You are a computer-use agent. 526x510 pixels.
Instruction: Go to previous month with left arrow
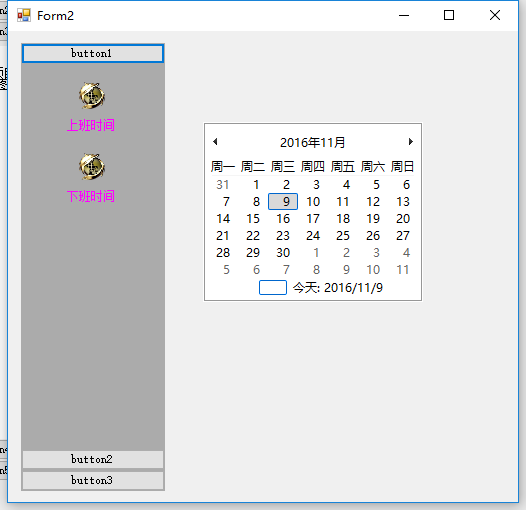(x=215, y=142)
